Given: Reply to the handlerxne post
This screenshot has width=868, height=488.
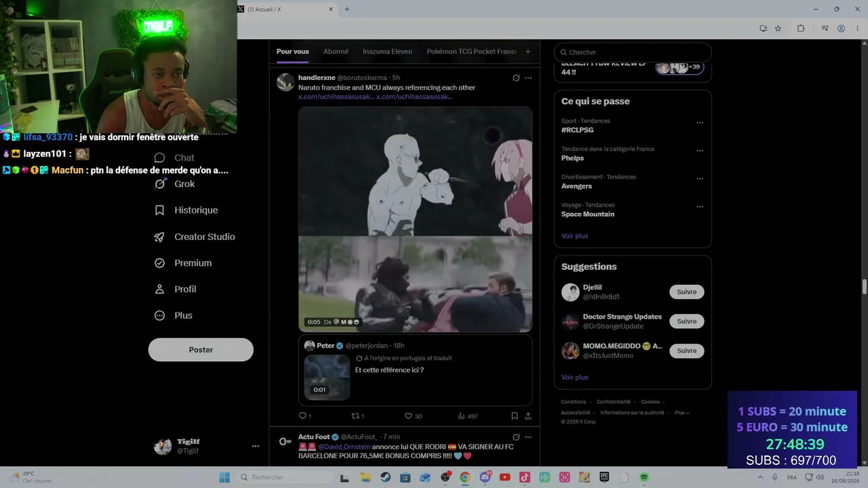Looking at the screenshot, I should click(304, 416).
